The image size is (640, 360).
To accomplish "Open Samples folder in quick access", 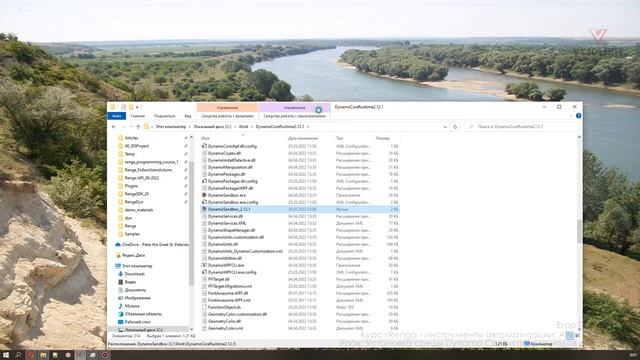I will (129, 234).
